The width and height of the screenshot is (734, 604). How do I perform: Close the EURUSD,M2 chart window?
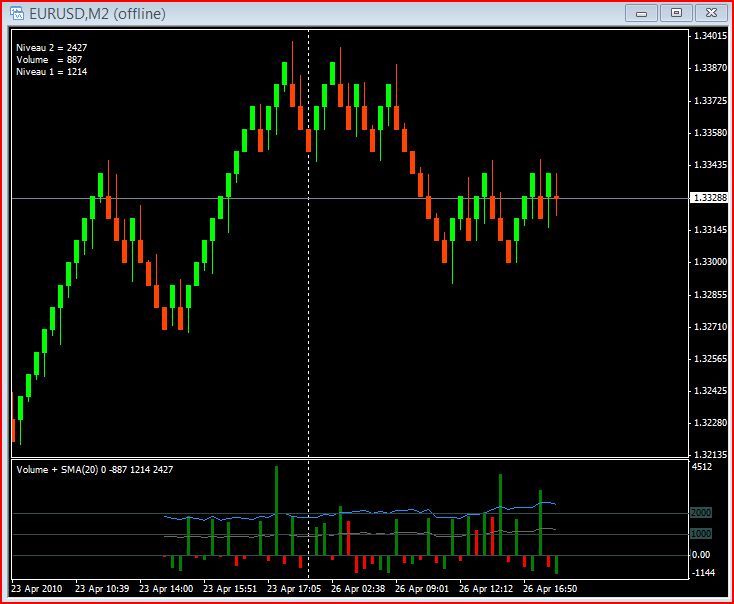[711, 13]
